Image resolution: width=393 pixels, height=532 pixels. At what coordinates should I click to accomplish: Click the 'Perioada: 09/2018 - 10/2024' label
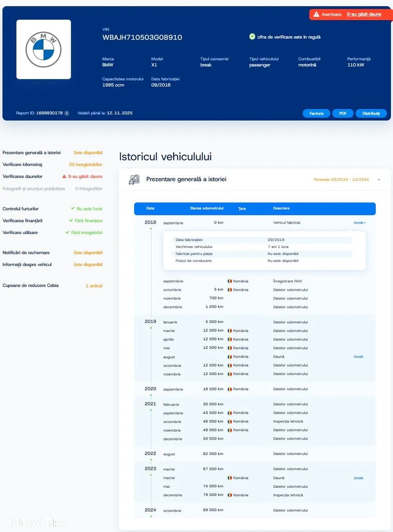tap(341, 179)
